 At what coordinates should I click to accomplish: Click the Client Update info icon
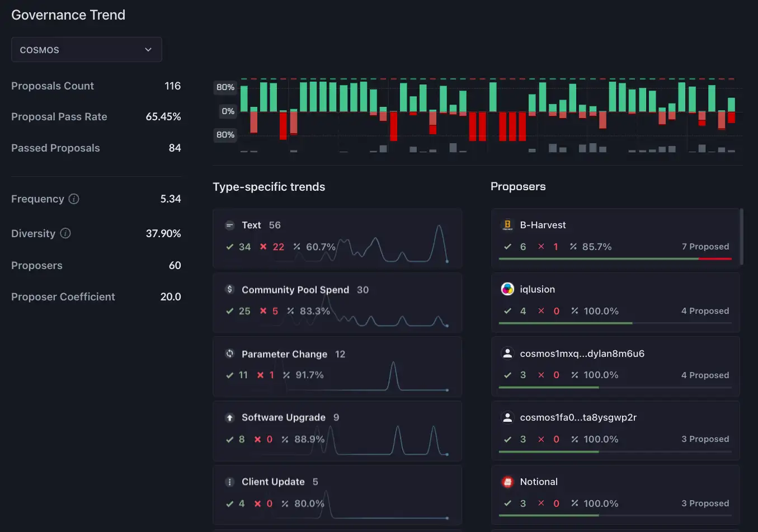click(229, 482)
